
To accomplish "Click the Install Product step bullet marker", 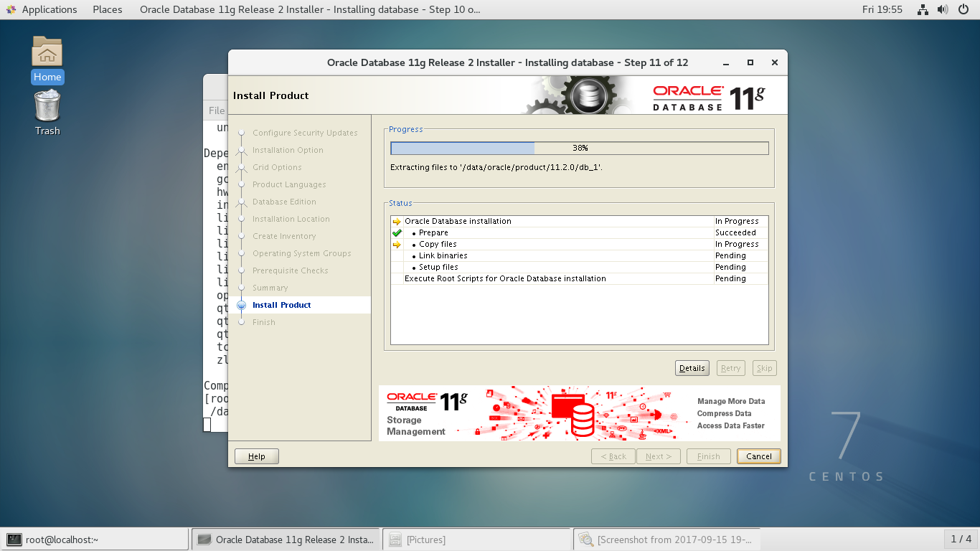I will (x=242, y=305).
